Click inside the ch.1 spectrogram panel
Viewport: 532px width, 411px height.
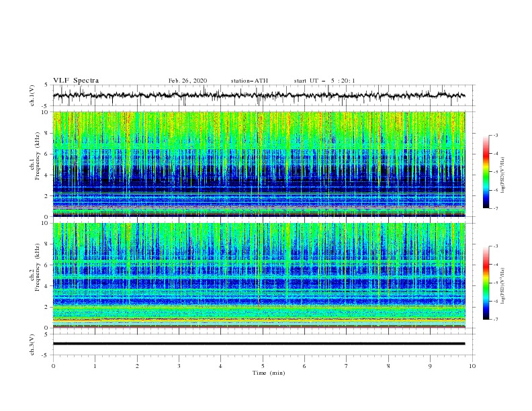[x=259, y=164]
